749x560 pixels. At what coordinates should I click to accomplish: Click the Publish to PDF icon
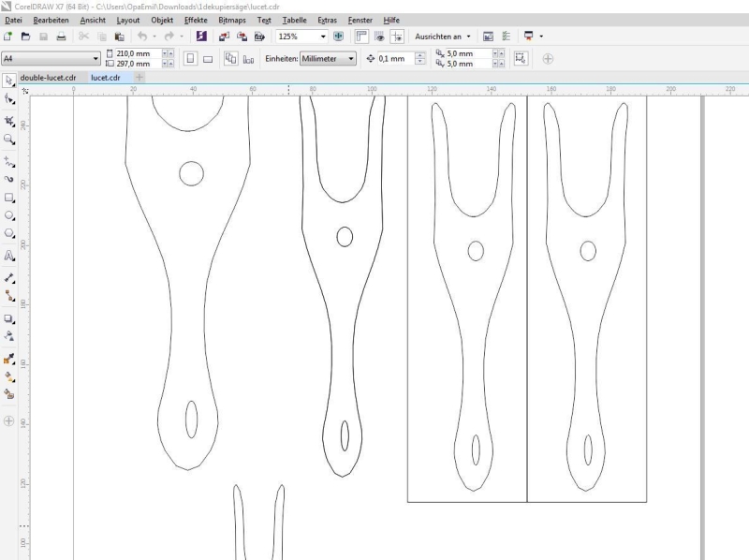pos(259,37)
